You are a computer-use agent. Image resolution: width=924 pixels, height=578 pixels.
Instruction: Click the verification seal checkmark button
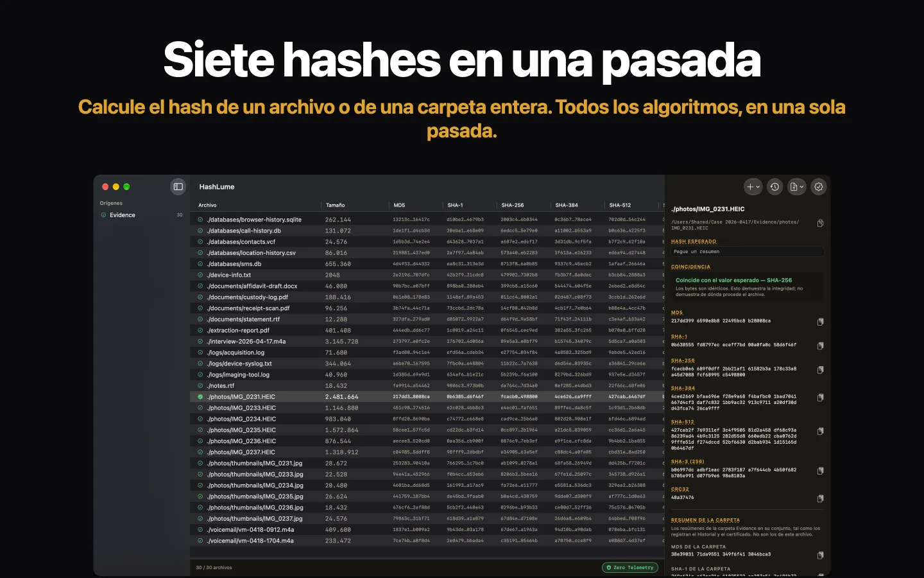pyautogui.click(x=819, y=187)
